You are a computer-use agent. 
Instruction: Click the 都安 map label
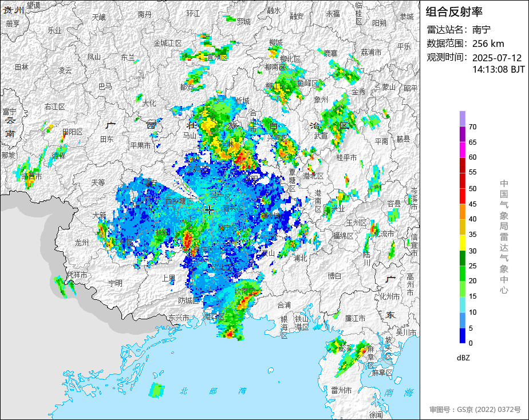[x=187, y=88]
